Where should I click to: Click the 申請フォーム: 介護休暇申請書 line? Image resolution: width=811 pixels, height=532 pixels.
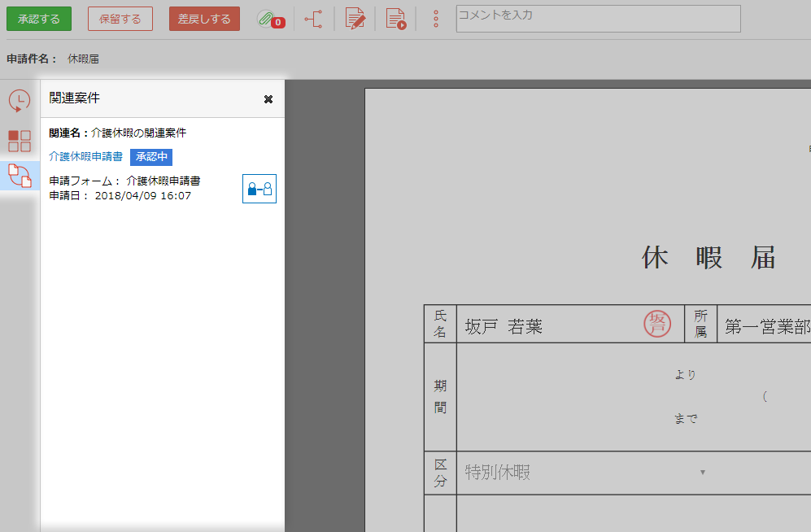click(x=124, y=181)
